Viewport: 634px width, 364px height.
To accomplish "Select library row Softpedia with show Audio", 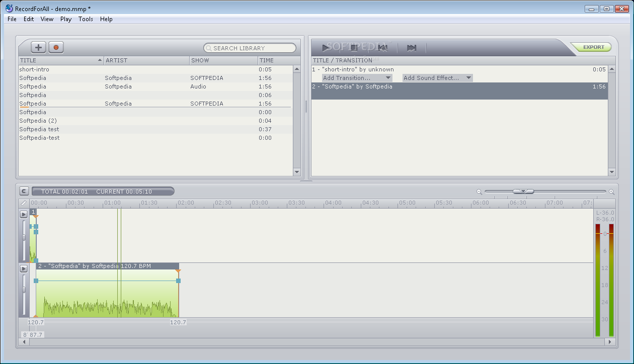I will pyautogui.click(x=155, y=86).
